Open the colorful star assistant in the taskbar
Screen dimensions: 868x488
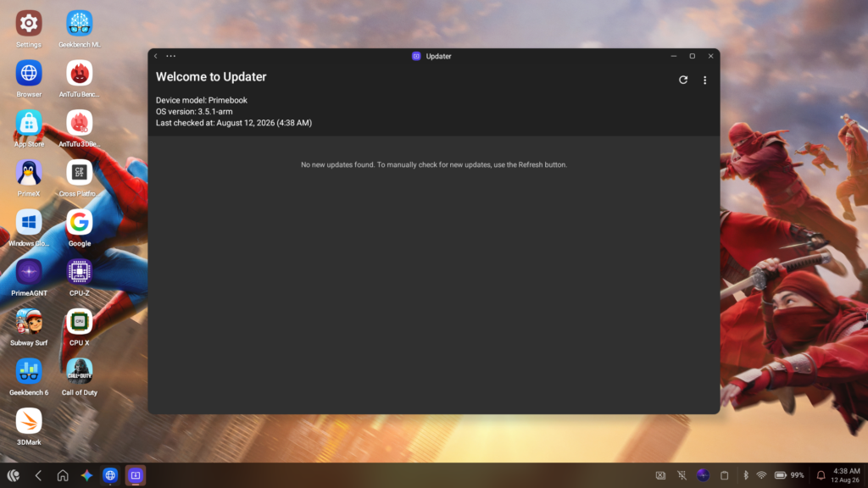87,475
